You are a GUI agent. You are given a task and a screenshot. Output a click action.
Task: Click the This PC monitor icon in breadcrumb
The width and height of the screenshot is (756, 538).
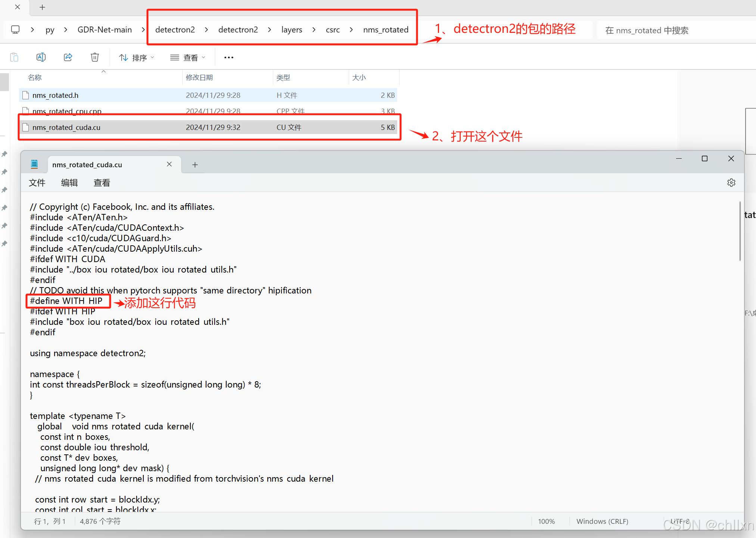[x=15, y=29]
